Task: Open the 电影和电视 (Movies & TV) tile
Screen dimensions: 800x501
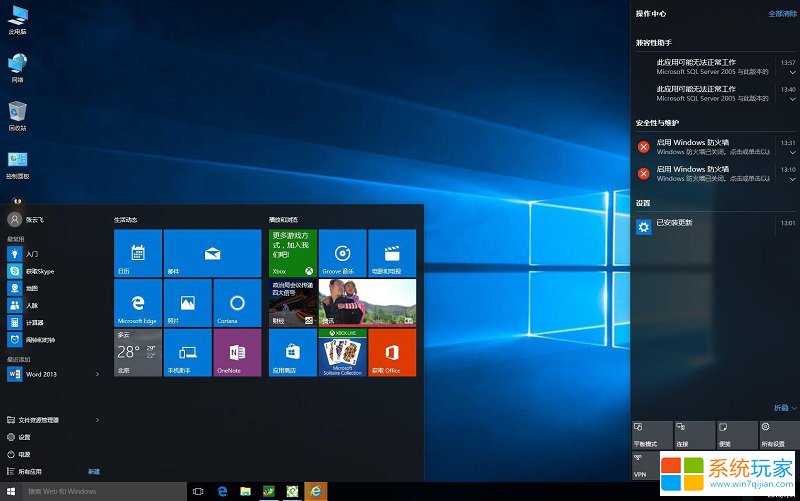Action: click(x=392, y=253)
